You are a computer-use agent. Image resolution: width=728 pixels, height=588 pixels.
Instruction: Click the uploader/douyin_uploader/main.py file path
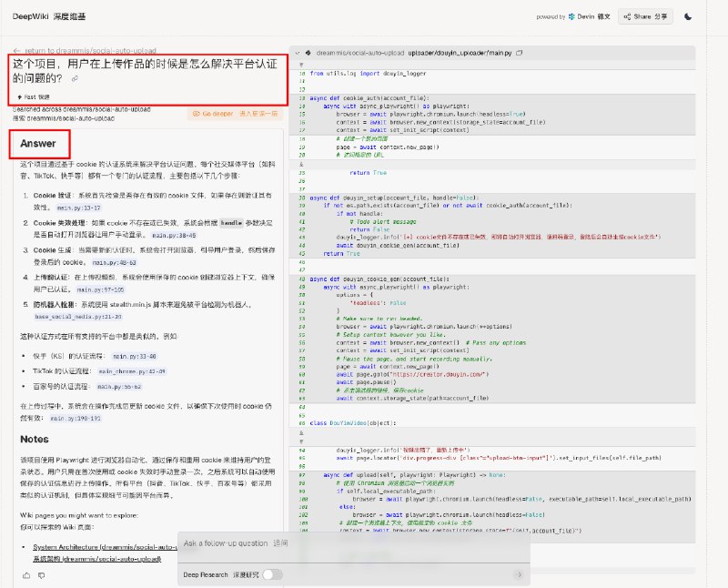[x=460, y=53]
